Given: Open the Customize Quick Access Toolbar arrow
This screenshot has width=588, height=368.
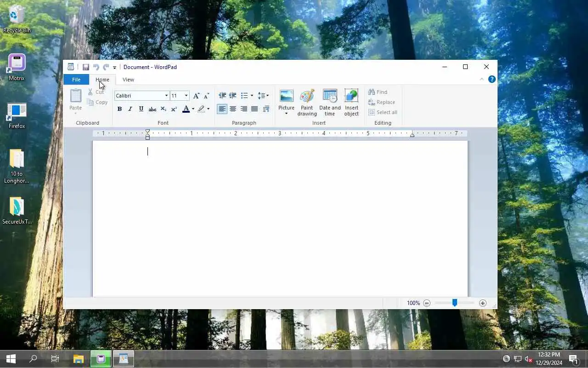Looking at the screenshot, I should click(x=114, y=68).
